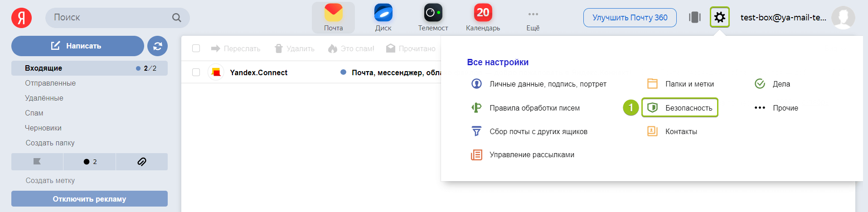Click Отключить рекламу button
The image size is (868, 212).
click(x=89, y=199)
